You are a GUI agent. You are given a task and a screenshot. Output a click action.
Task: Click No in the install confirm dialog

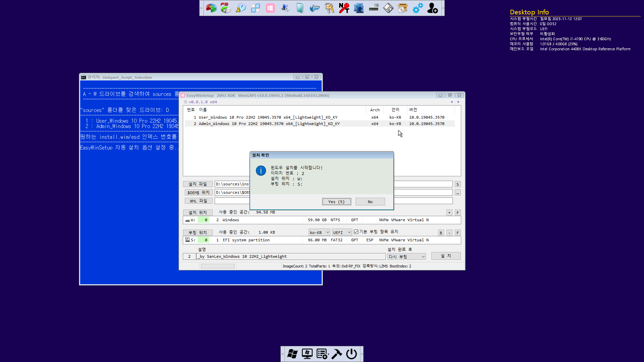click(x=370, y=202)
